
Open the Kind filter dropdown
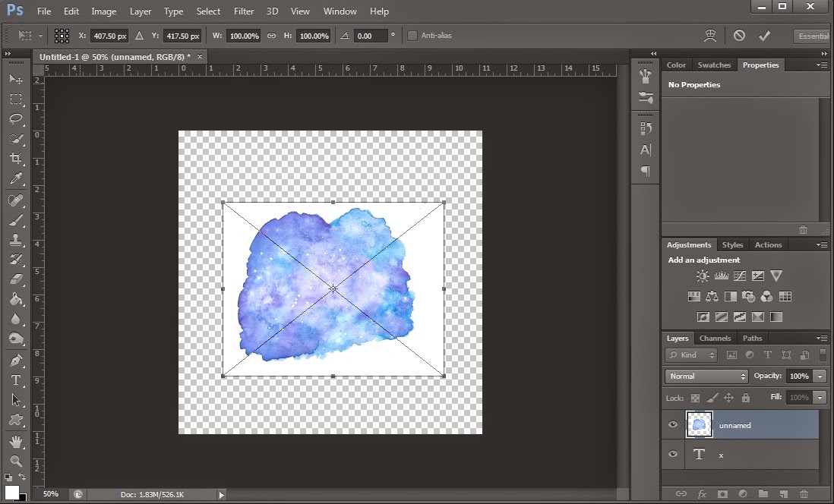[691, 354]
